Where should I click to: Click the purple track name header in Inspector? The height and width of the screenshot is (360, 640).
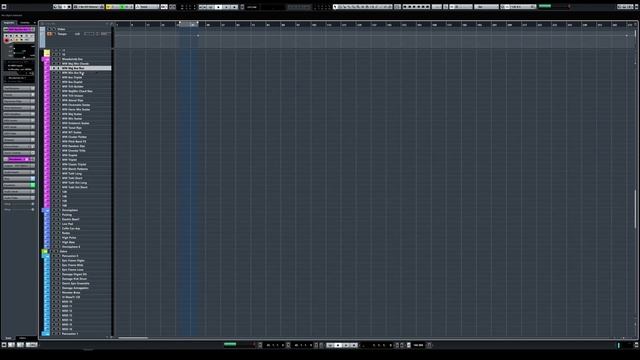[x=19, y=29]
